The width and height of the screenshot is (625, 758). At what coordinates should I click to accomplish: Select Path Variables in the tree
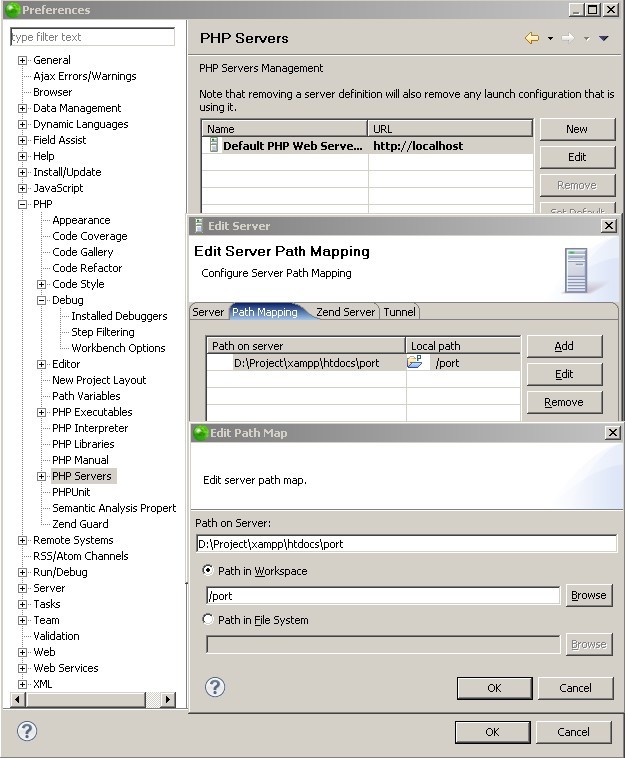tap(86, 396)
